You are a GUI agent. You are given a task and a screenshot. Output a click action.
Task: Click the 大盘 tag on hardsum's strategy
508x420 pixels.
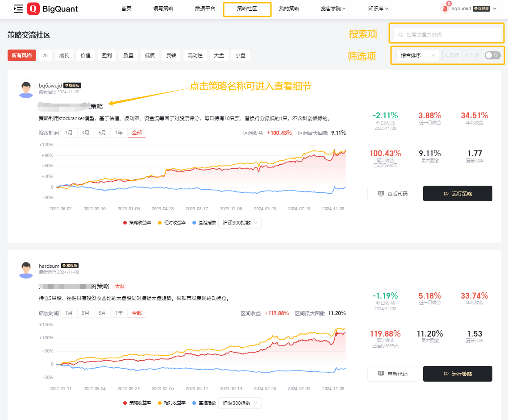tap(120, 287)
